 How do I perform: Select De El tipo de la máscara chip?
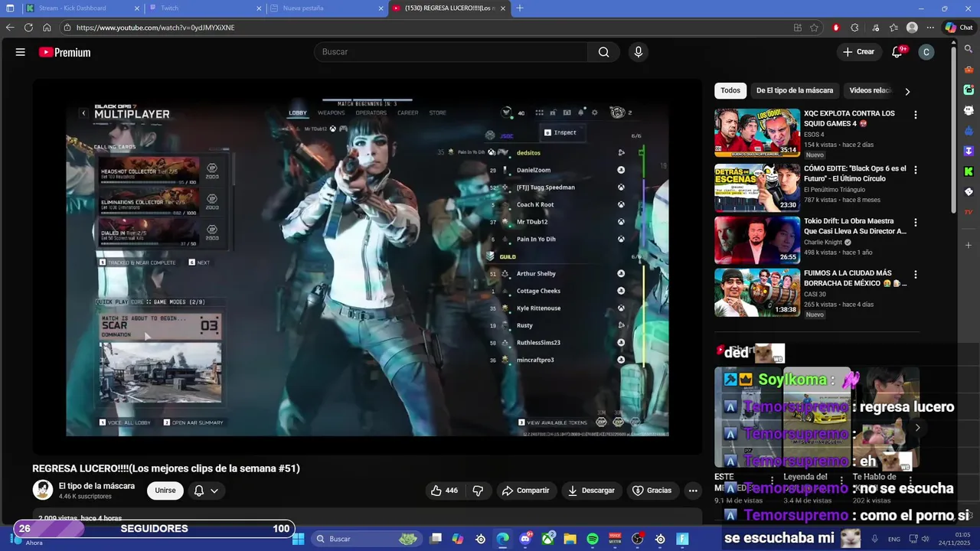tap(795, 90)
